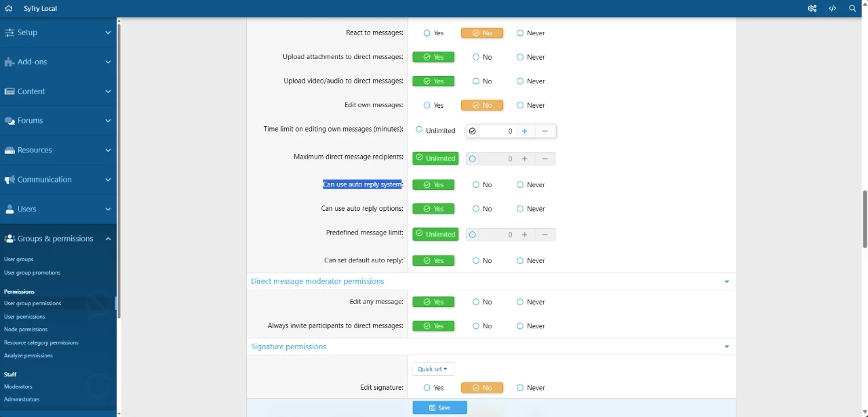The height and width of the screenshot is (417, 868).
Task: Increase editing time limit with plus
Action: click(524, 131)
